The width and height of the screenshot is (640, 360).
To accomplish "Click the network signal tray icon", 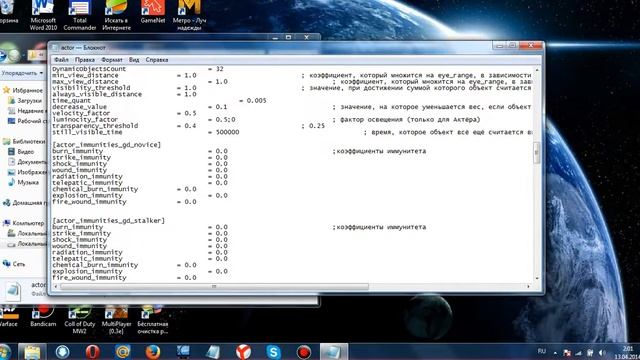I will 579,352.
